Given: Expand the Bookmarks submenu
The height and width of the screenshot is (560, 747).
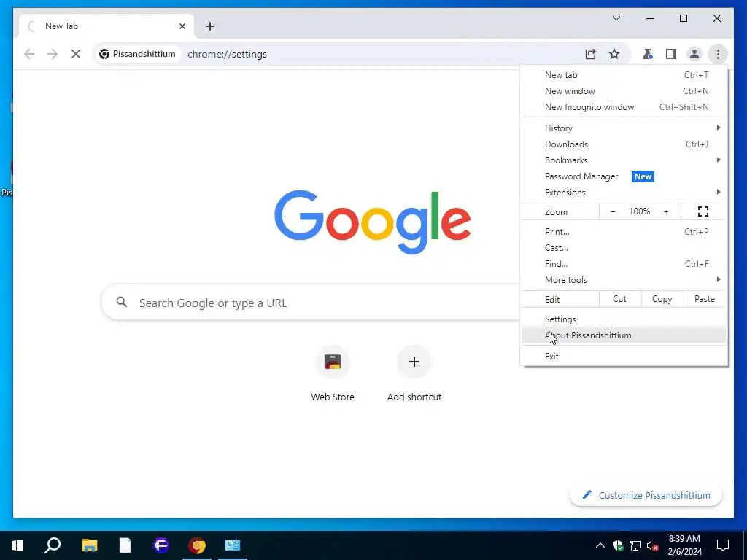Looking at the screenshot, I should (624, 160).
